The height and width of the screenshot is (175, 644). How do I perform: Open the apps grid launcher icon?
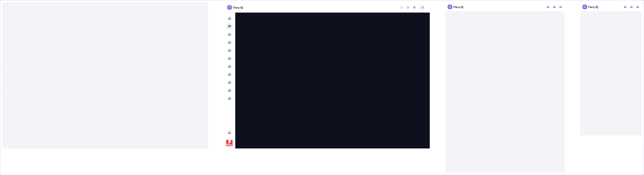pos(414,7)
